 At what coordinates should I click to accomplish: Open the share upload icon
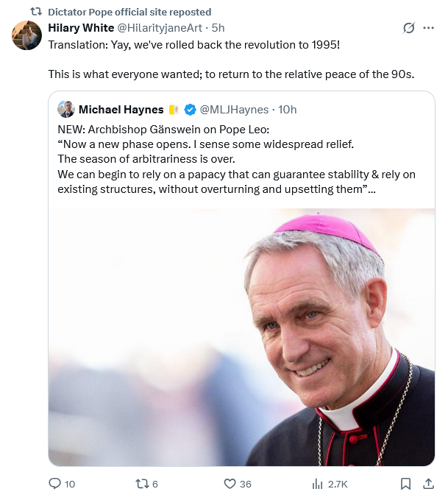click(x=429, y=484)
